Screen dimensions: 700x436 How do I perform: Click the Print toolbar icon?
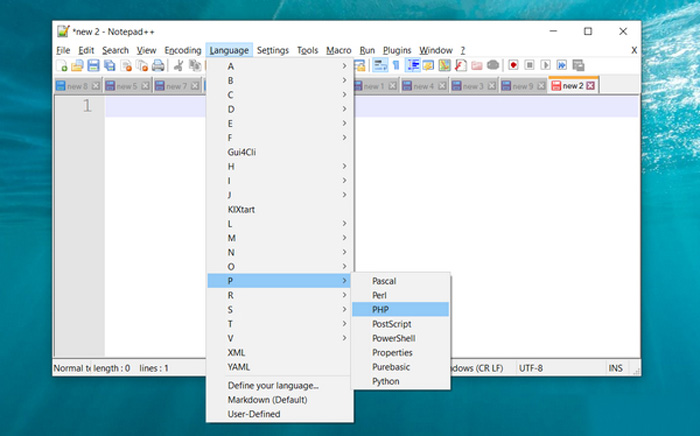(158, 66)
